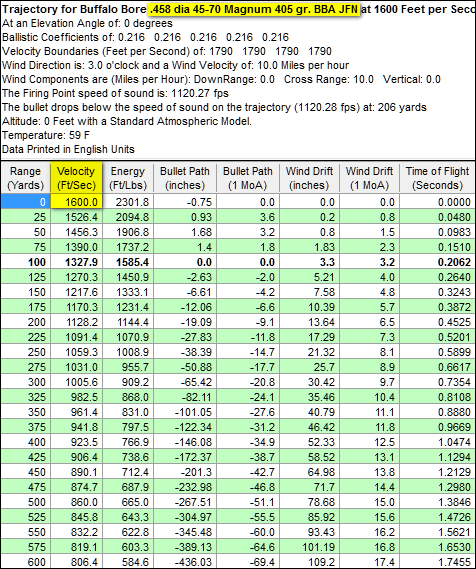Click the Ballistic Coefficients line
This screenshot has width=476, height=569.
145,37
